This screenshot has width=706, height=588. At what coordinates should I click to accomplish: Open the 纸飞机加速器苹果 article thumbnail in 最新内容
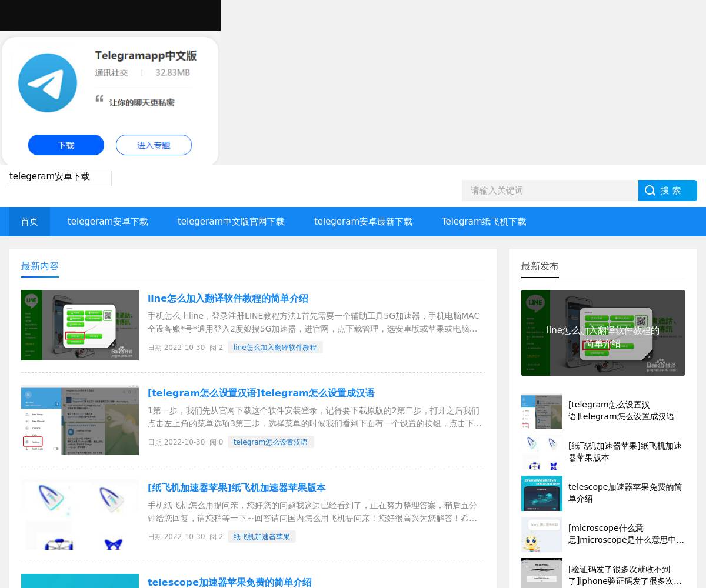pos(80,514)
